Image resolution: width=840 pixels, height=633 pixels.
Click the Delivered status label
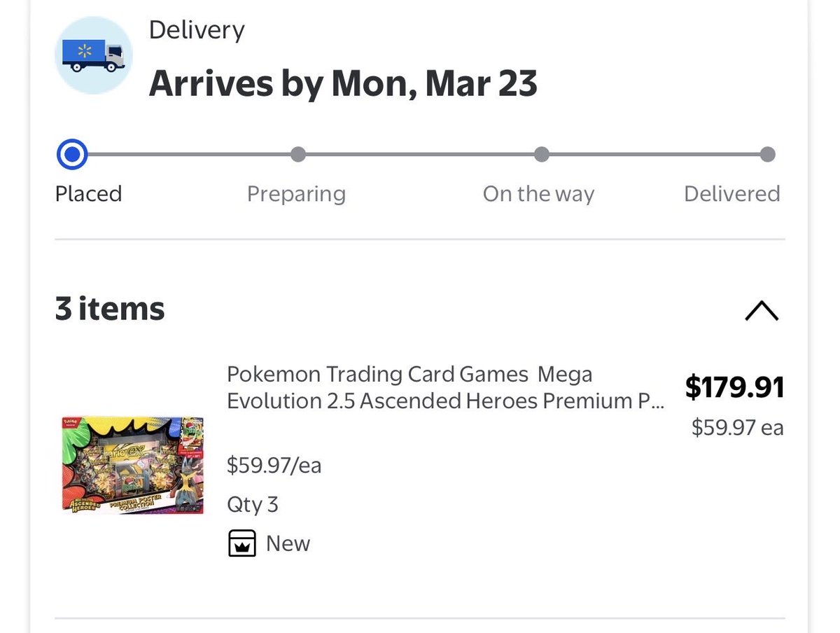(731, 194)
